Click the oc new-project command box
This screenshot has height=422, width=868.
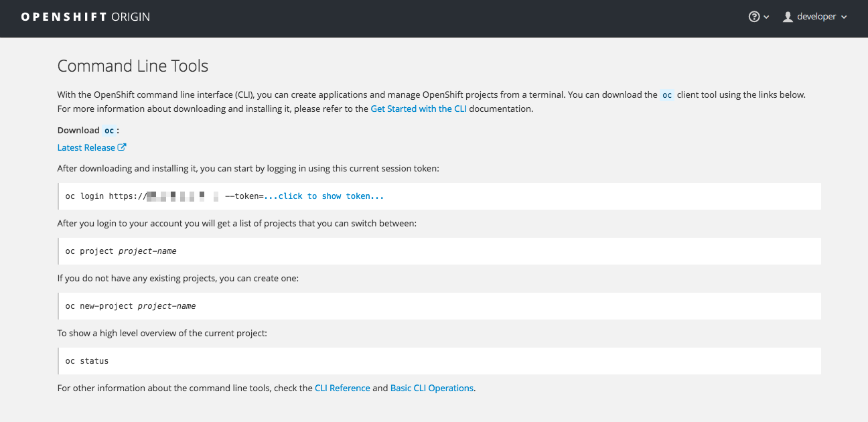pos(439,306)
